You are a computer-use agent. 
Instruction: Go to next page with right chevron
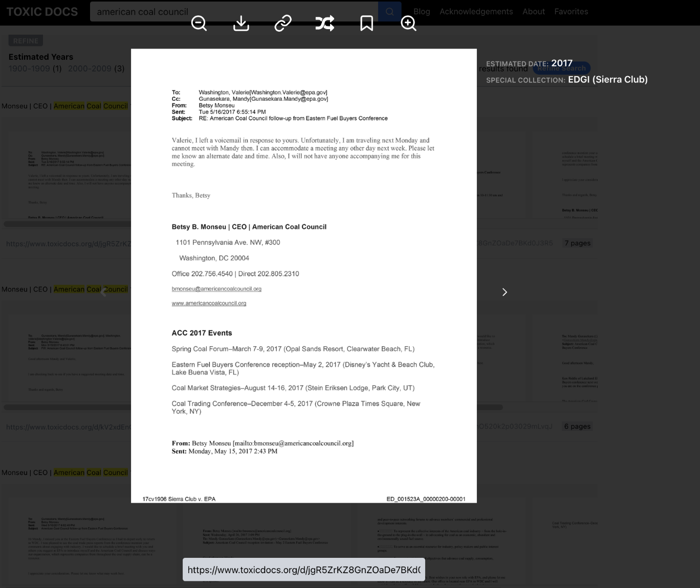[x=505, y=292]
